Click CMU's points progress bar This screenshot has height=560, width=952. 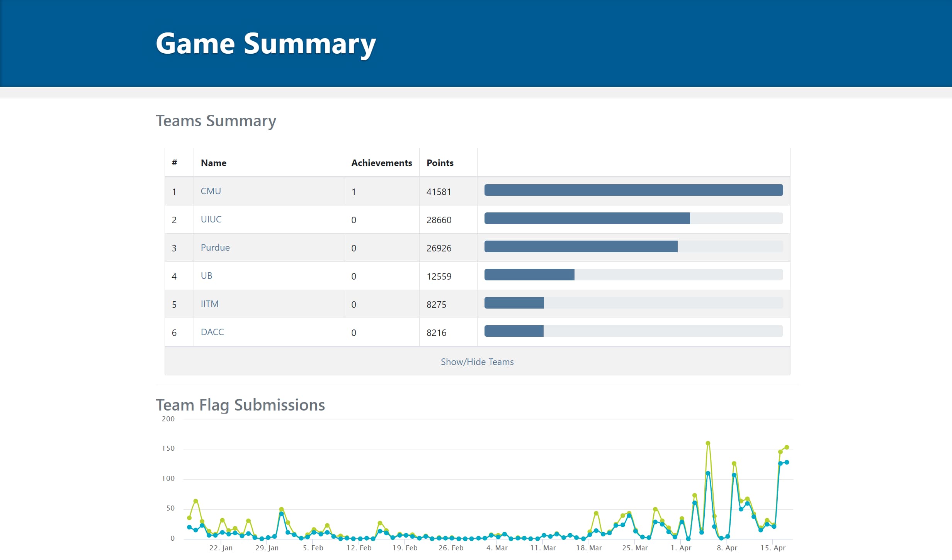click(x=633, y=190)
